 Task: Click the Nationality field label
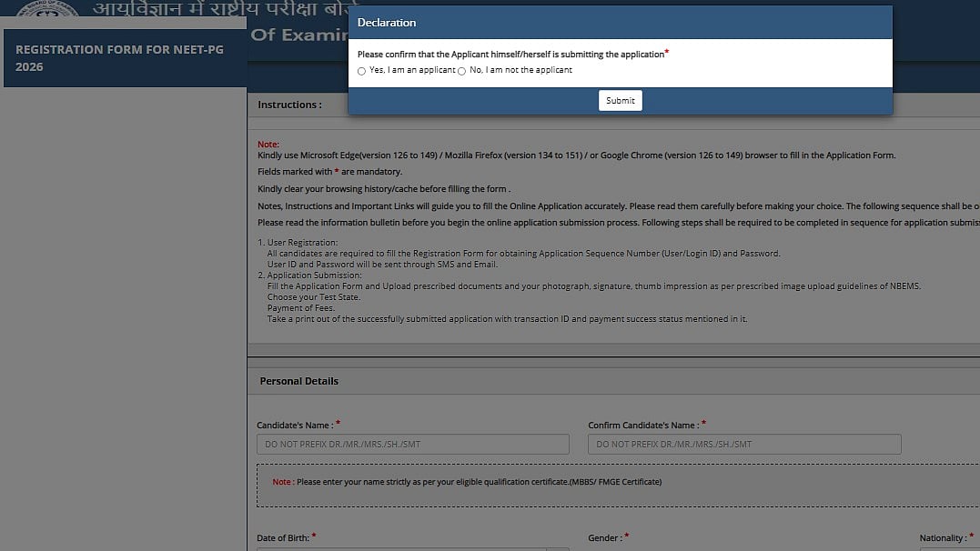click(943, 538)
